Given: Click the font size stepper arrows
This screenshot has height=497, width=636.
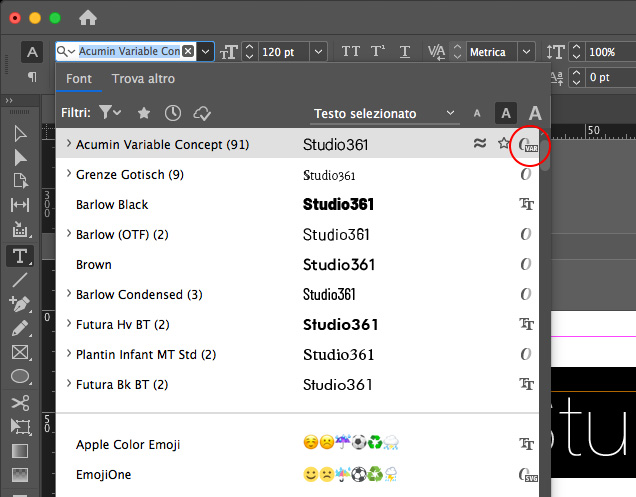Looking at the screenshot, I should (250, 52).
